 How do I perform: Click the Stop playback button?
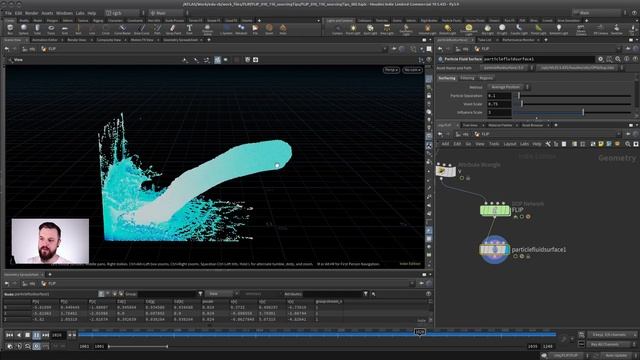(27, 335)
